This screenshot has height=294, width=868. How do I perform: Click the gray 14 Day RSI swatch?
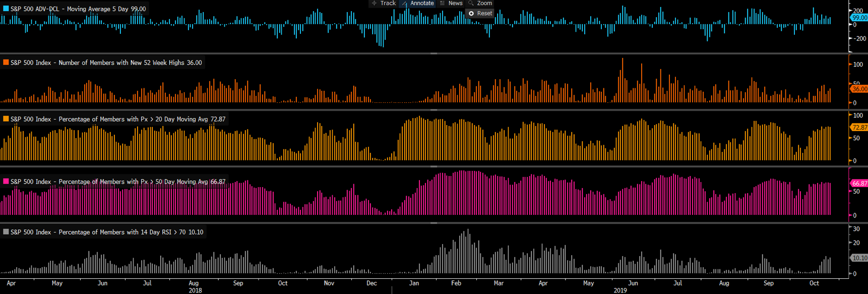coord(6,232)
